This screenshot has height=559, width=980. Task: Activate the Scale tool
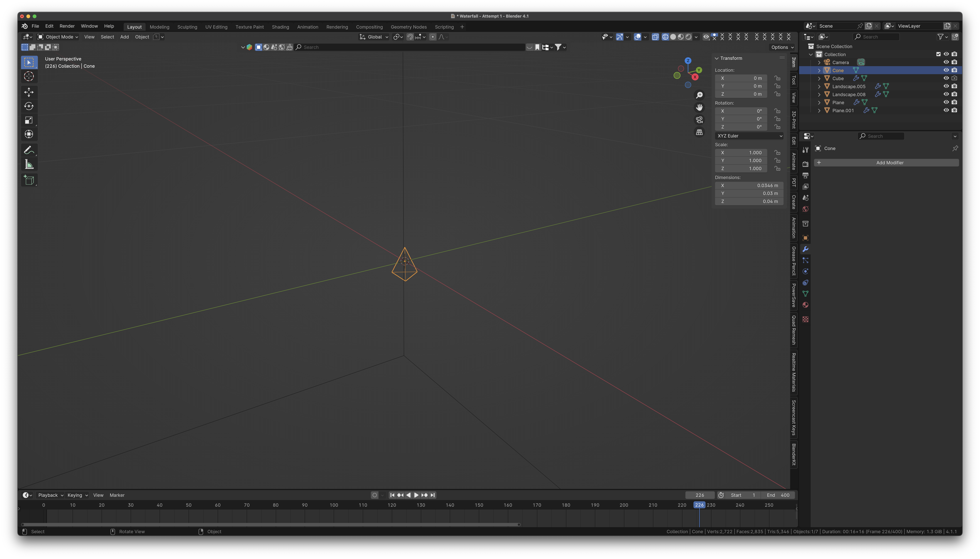point(29,121)
